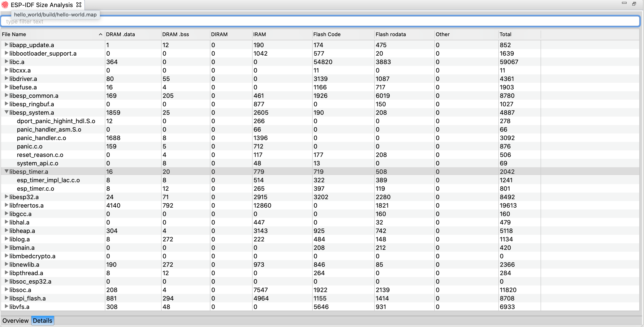Sort by the IRAM column header
The height and width of the screenshot is (327, 644).
point(259,34)
